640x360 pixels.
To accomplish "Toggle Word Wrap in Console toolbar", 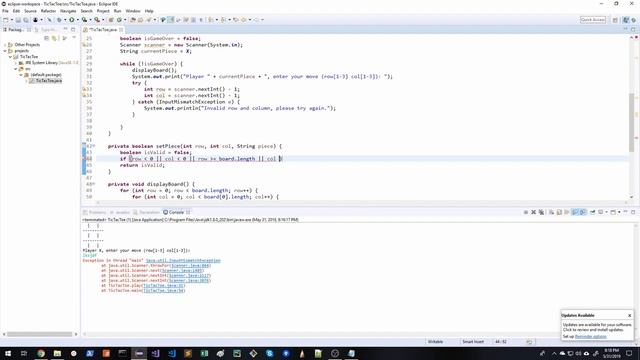I will pyautogui.click(x=567, y=212).
